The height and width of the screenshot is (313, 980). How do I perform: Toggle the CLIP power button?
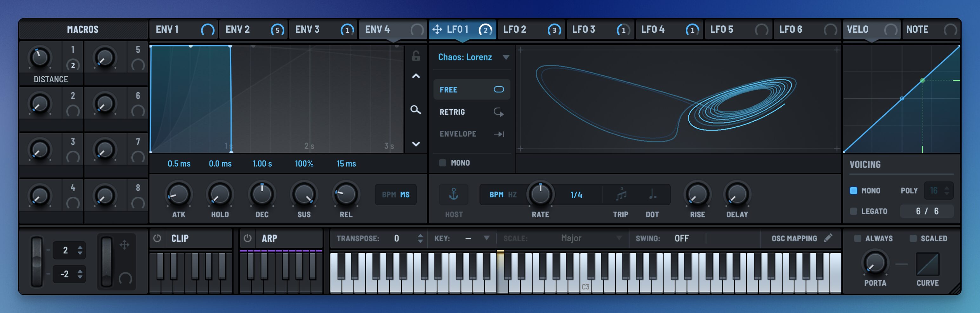157,238
